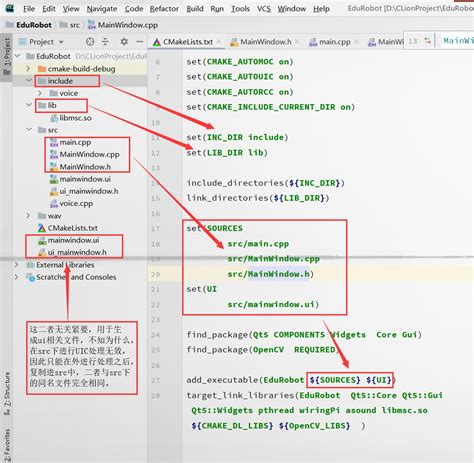Open the 1: Project tool window tab
Screen dimensions: 474x463
point(7,57)
